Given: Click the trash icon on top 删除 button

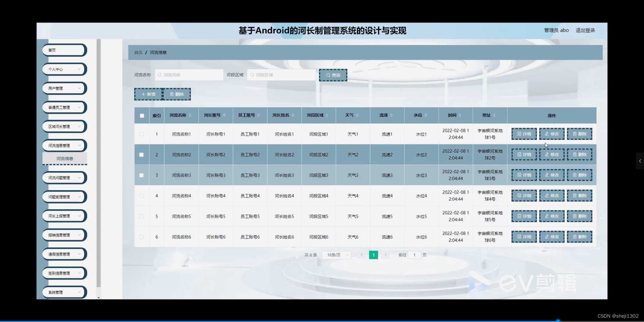Looking at the screenshot, I should [172, 94].
